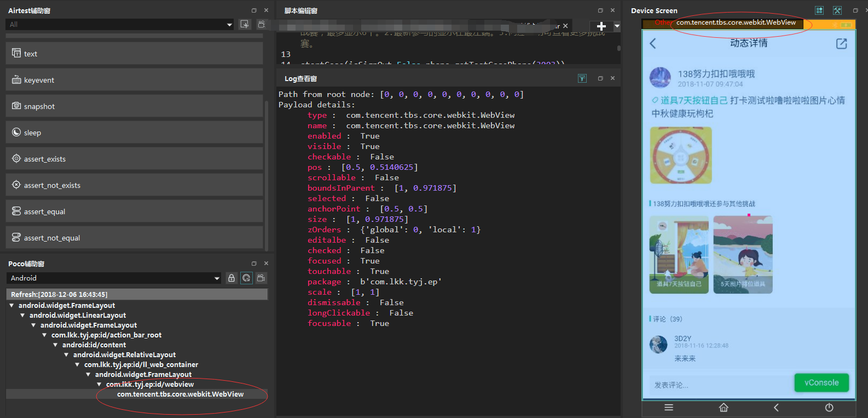Image resolution: width=868 pixels, height=418 pixels.
Task: Select the sleep command
Action: click(x=134, y=133)
